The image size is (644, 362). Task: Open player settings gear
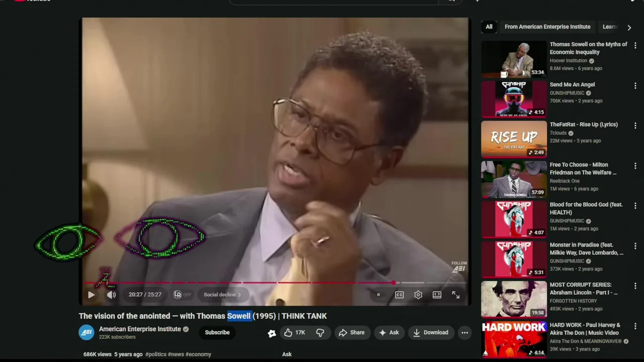(418, 295)
